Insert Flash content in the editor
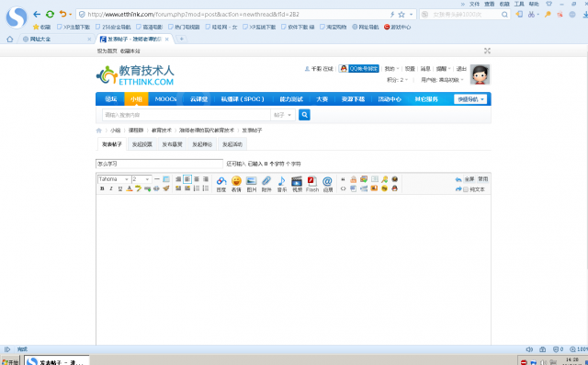The height and width of the screenshot is (365, 588). point(312,184)
